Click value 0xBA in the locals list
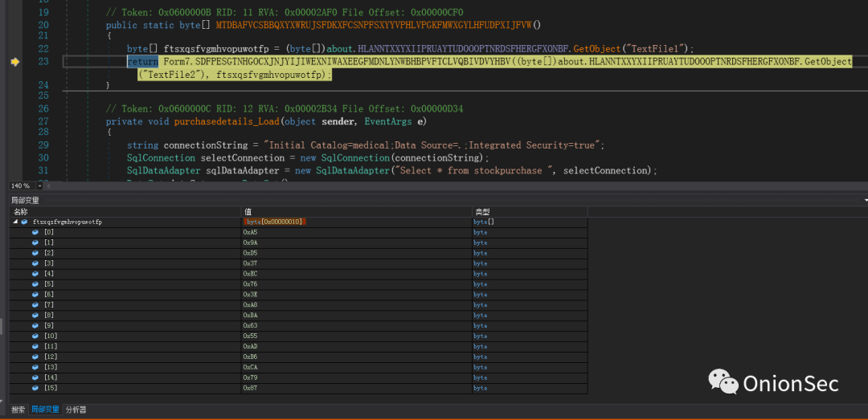868x420 pixels. tap(250, 316)
